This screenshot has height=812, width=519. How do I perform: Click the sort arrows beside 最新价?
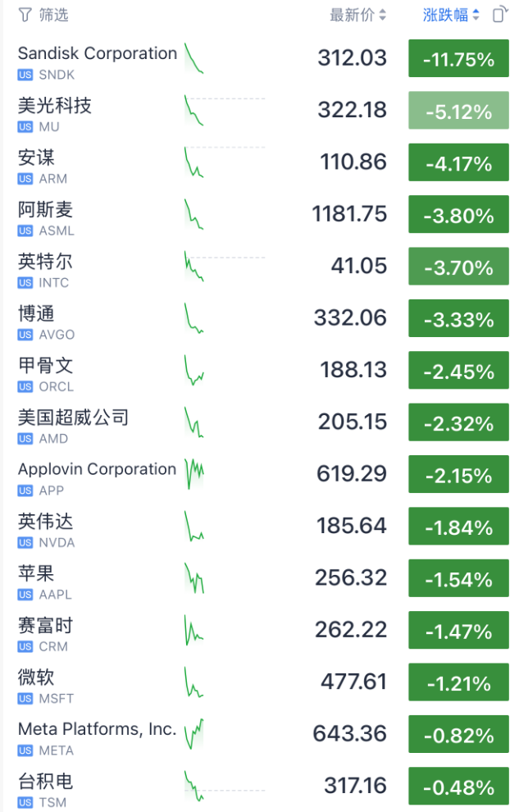382,15
